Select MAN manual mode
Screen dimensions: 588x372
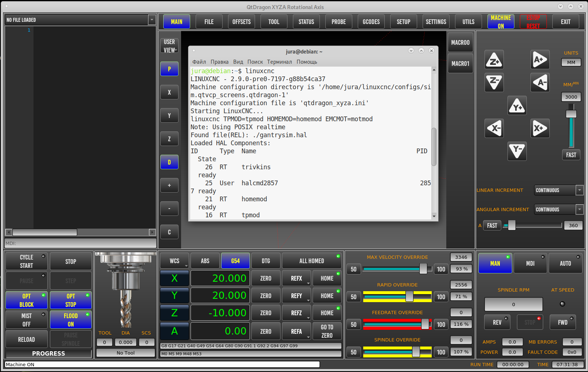(x=495, y=263)
